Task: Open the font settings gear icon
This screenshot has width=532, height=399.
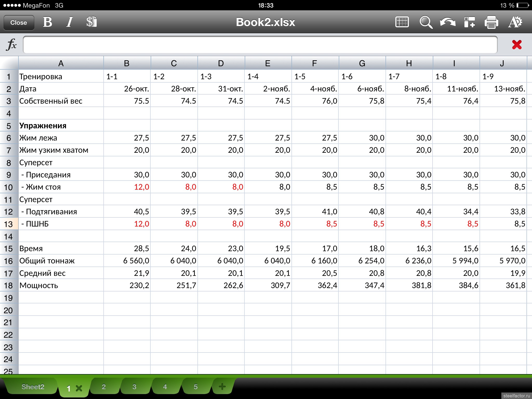Action: (515, 22)
